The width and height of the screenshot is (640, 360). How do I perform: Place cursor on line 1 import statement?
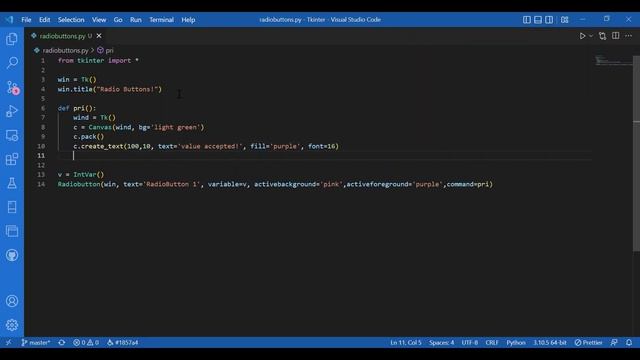[98, 60]
